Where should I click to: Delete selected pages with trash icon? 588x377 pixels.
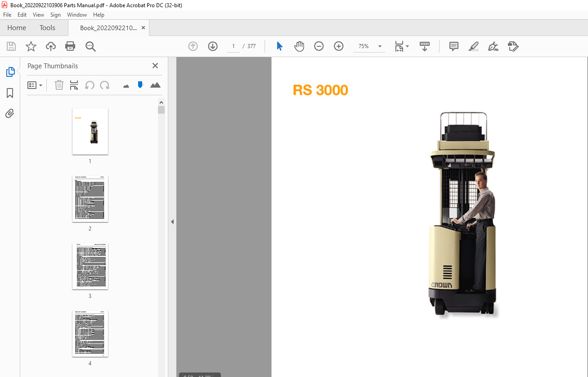coord(59,85)
